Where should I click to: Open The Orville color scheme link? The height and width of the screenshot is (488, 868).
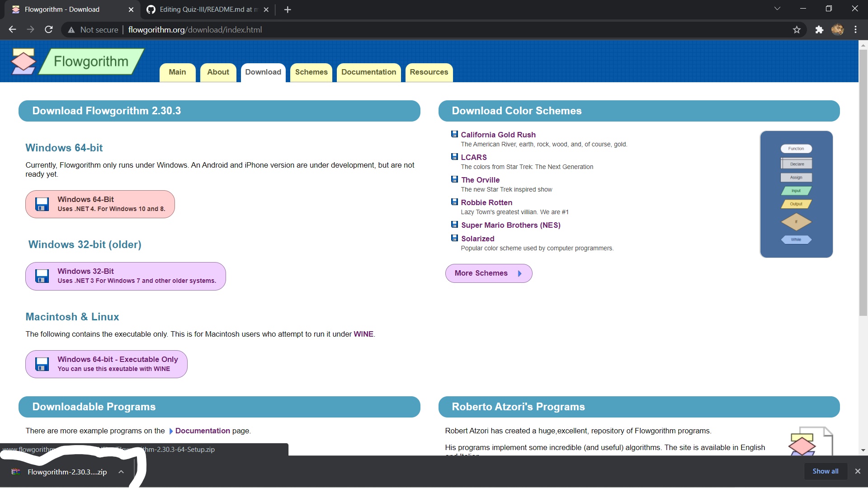coord(480,180)
